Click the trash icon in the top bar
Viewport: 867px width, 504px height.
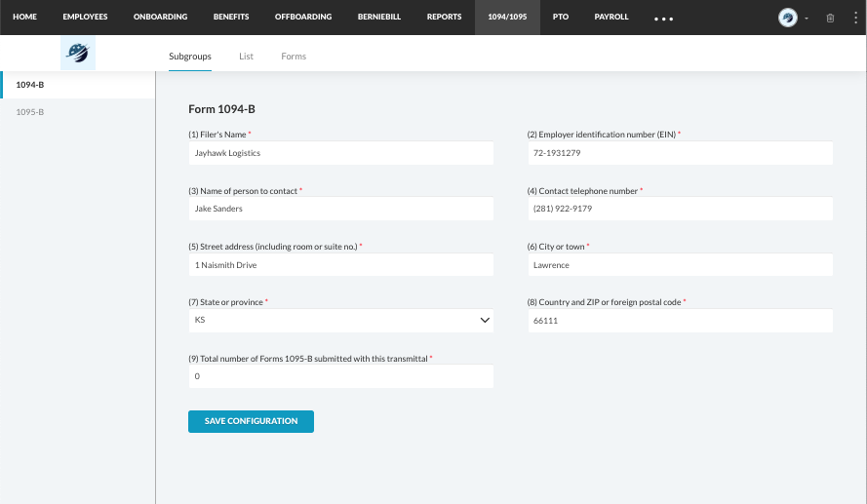pyautogui.click(x=830, y=18)
